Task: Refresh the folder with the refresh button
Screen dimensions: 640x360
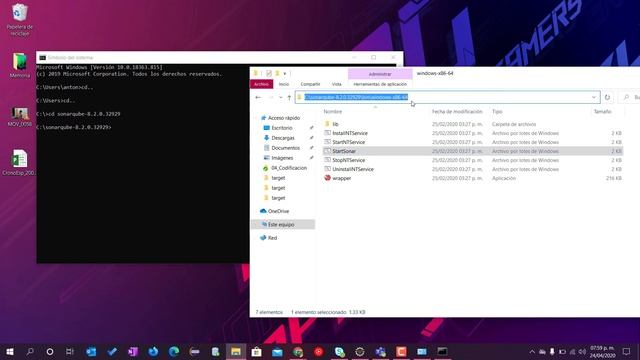Action: click(x=607, y=97)
